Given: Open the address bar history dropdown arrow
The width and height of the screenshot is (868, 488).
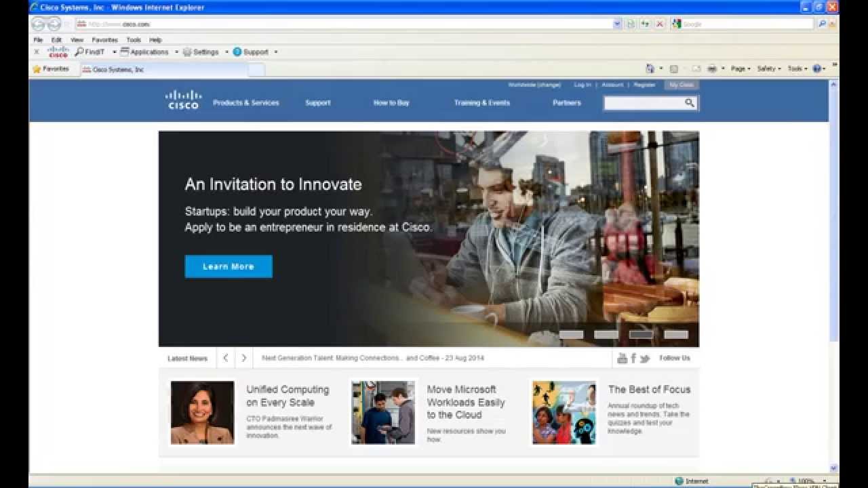Looking at the screenshot, I should 617,24.
